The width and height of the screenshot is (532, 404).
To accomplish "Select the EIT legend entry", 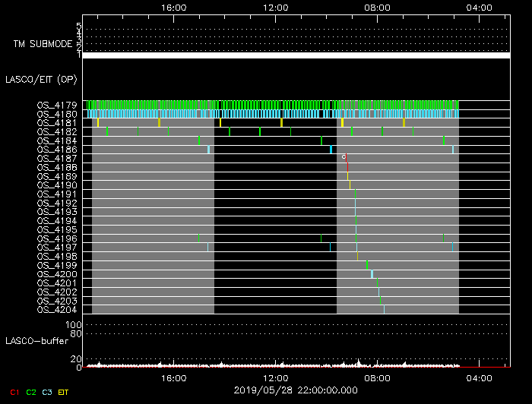I will pos(64,392).
